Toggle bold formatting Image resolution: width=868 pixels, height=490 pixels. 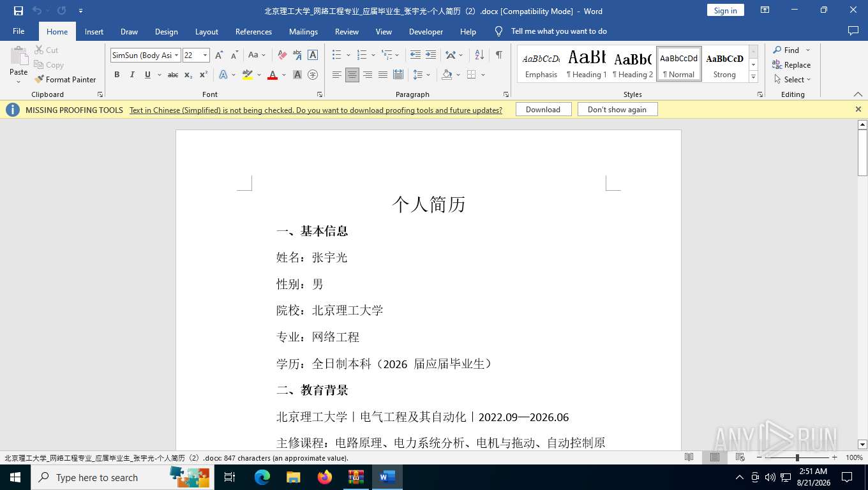coord(117,75)
